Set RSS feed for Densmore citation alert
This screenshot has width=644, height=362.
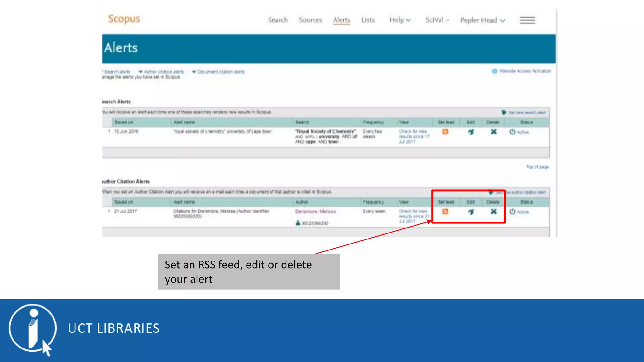point(445,211)
